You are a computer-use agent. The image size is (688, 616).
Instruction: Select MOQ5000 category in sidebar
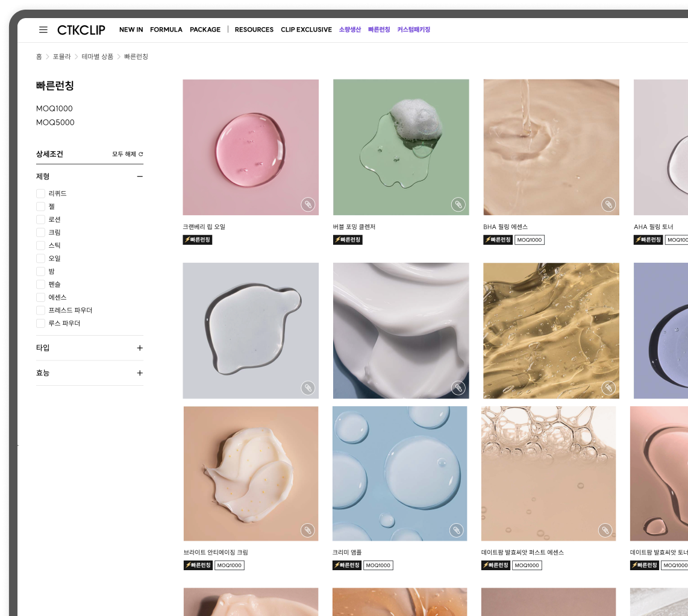[55, 122]
